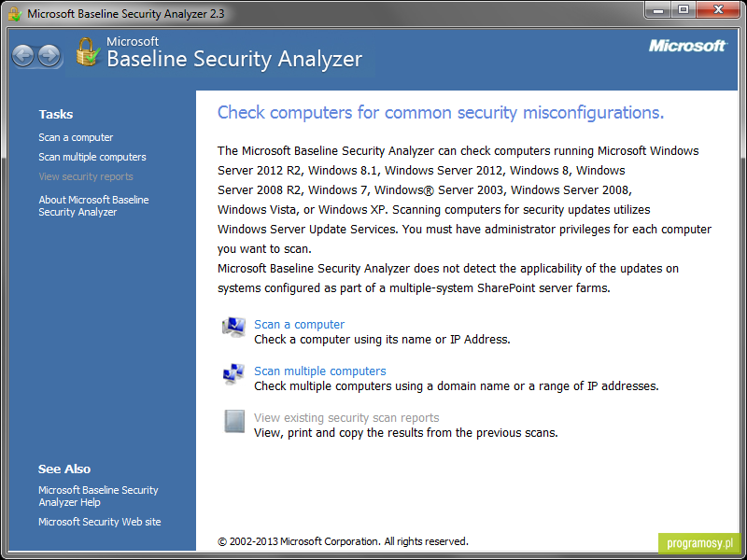Click the Microsoft logo in header
747x560 pixels.
pos(687,46)
